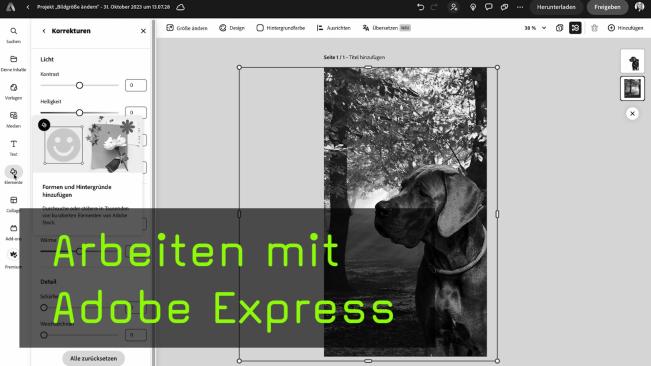This screenshot has height=366, width=651.
Task: Click the page title Titel hinzufügen
Action: 367,57
